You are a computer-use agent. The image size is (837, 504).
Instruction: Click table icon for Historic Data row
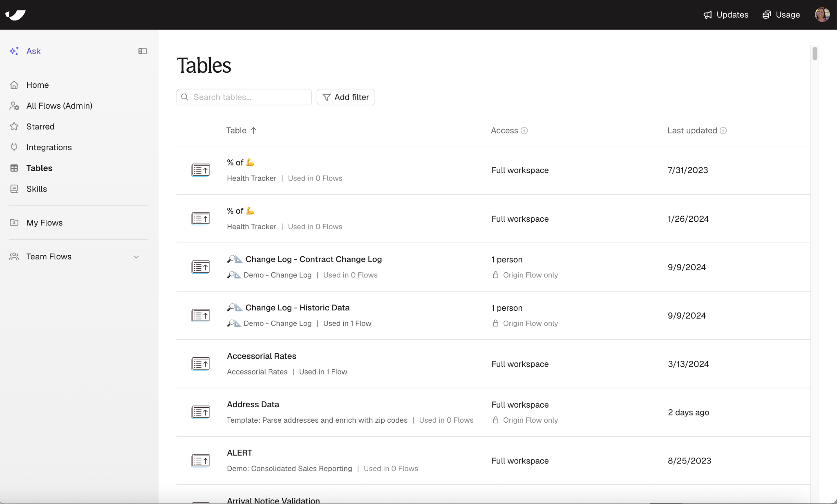coord(201,315)
